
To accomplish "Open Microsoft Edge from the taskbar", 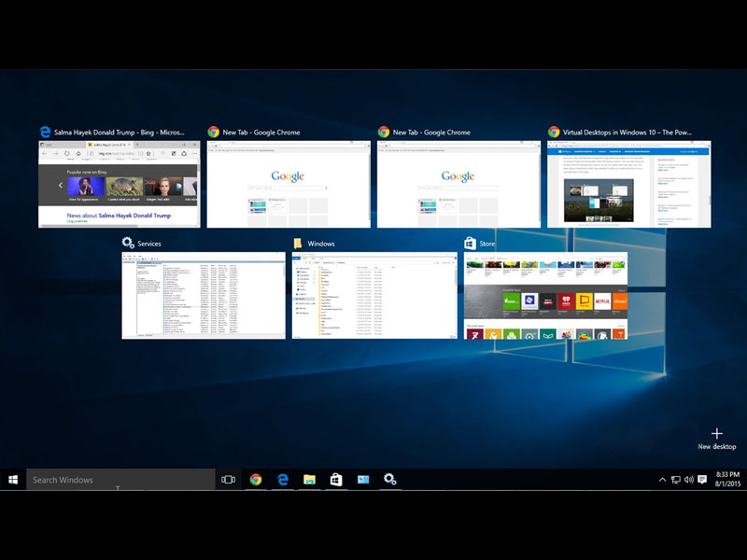I will click(x=283, y=480).
